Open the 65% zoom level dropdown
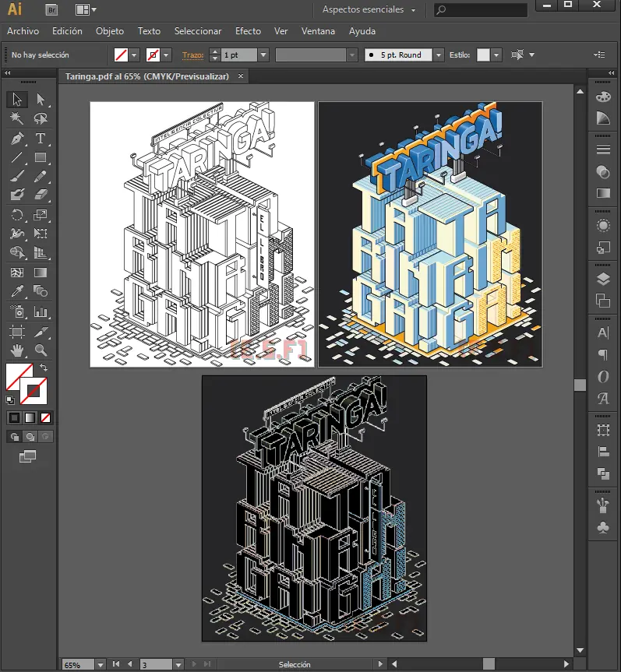 [101, 665]
